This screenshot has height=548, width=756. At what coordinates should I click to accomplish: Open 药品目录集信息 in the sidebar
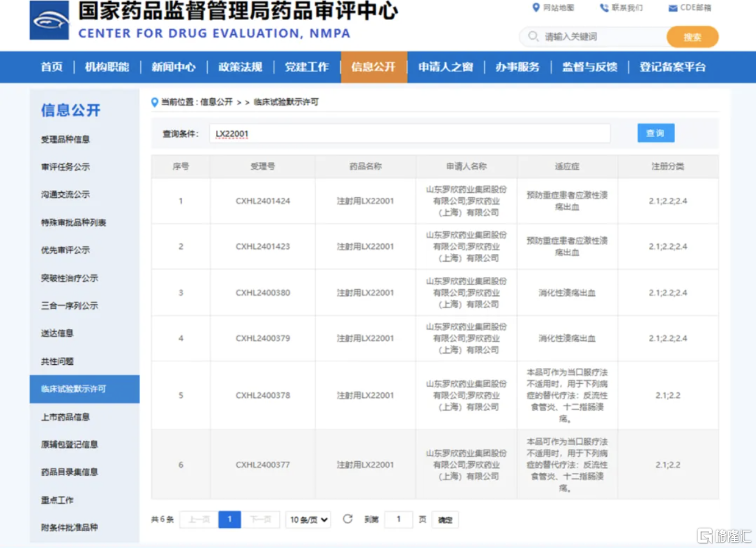pos(70,472)
